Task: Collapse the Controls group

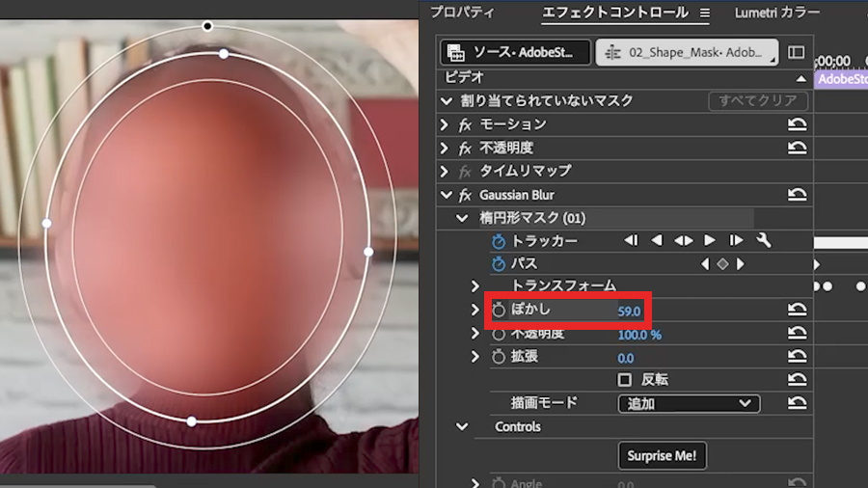Action: (x=462, y=426)
